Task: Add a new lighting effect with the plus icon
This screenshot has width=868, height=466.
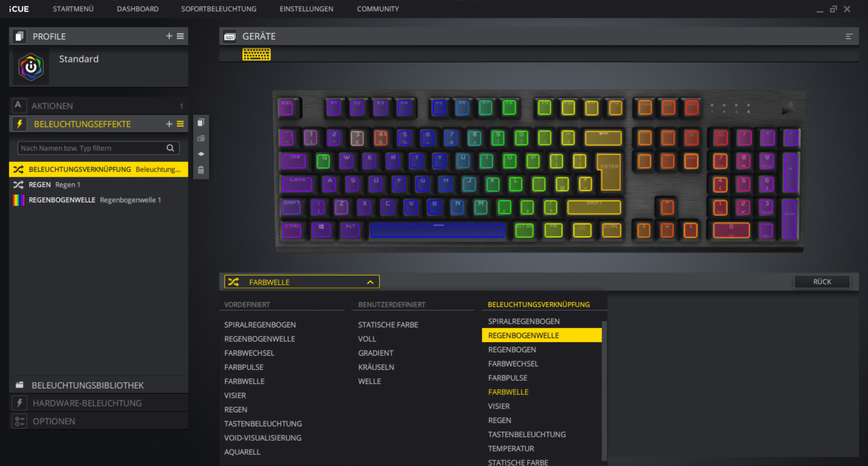Action: (x=169, y=124)
